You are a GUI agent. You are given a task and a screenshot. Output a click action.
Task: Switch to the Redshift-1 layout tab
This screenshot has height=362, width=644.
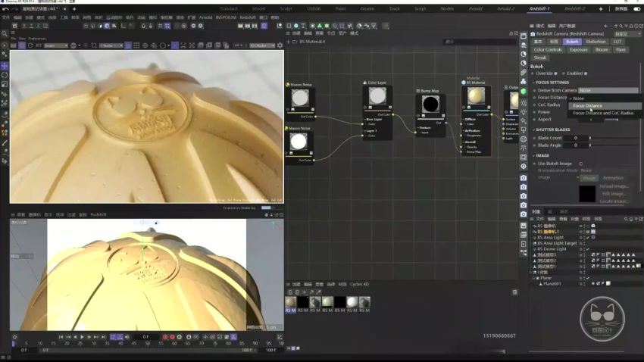click(x=539, y=8)
